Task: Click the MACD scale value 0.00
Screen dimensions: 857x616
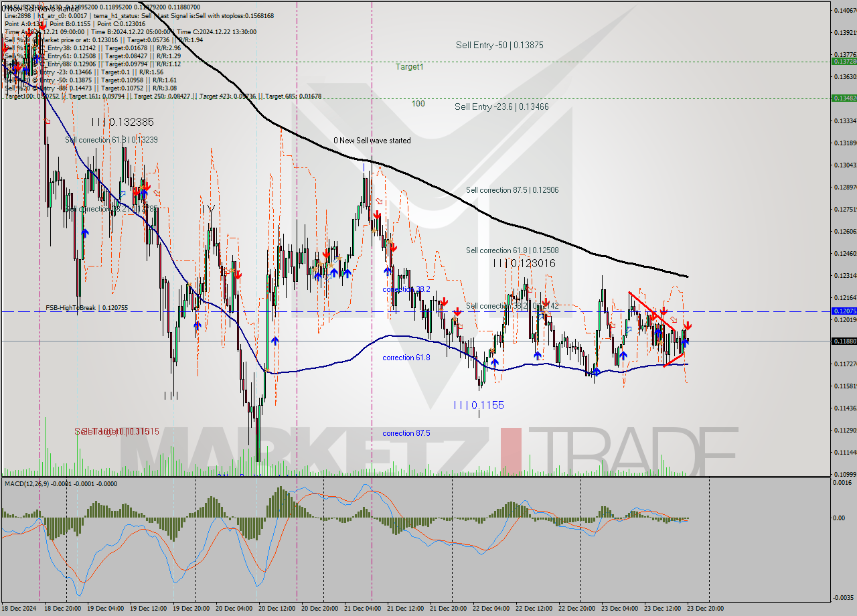Action: (840, 518)
